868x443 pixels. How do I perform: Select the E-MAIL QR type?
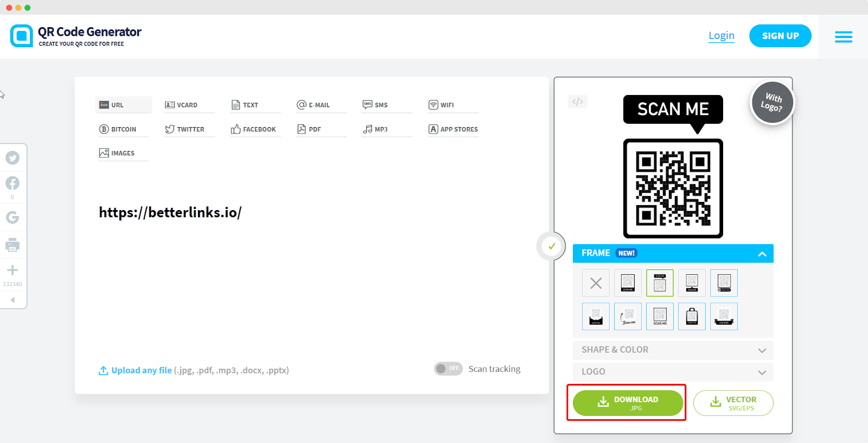tap(321, 105)
